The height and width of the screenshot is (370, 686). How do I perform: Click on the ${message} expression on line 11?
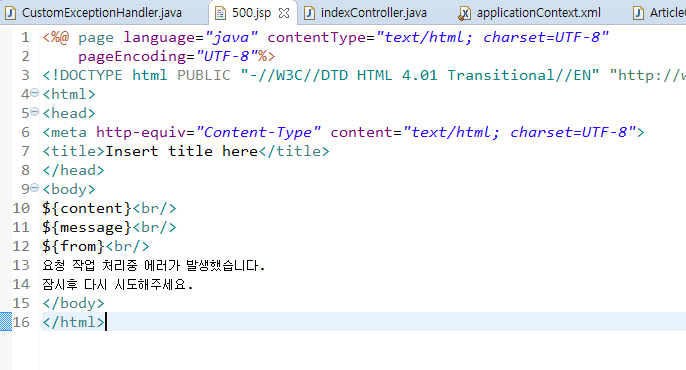tap(87, 227)
